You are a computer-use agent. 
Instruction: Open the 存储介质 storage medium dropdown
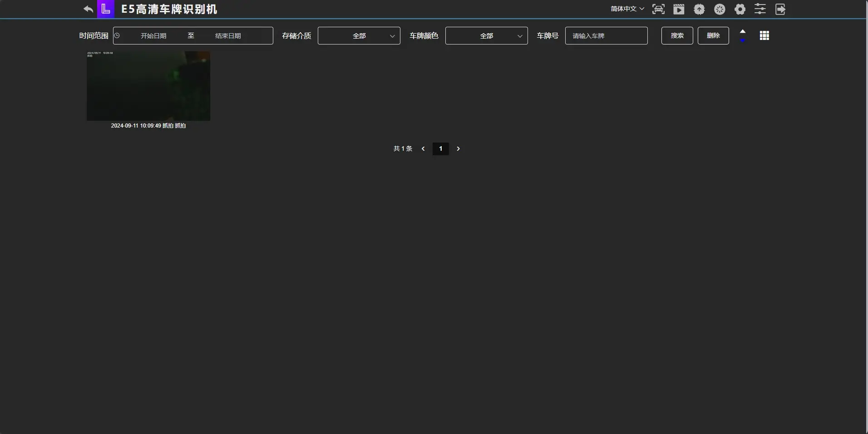(359, 35)
